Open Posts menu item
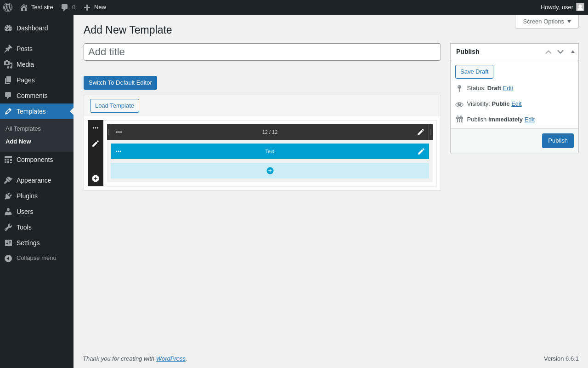This screenshot has height=368, width=588. click(37, 49)
